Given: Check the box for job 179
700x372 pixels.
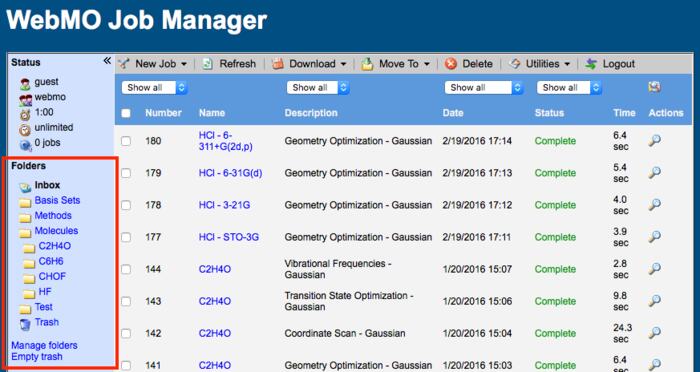Looking at the screenshot, I should click(x=126, y=173).
